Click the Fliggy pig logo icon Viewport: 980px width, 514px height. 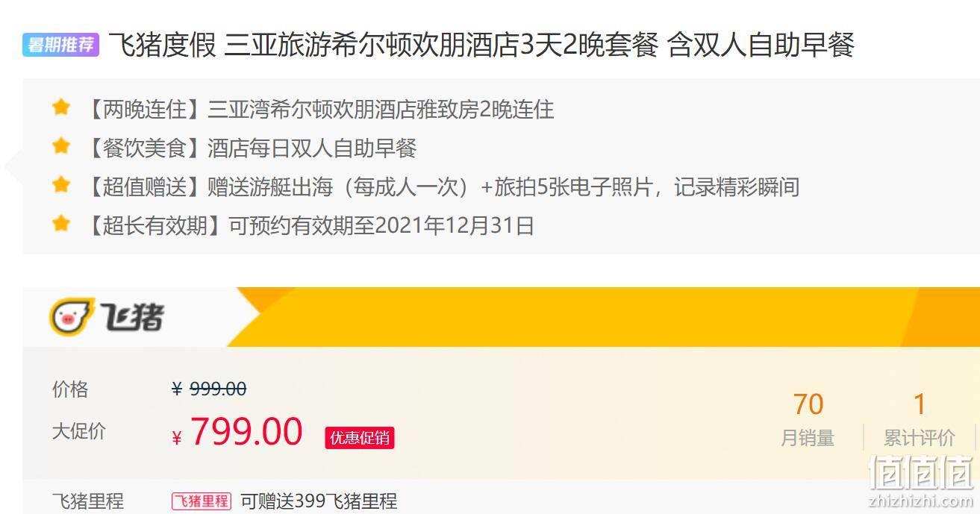[72, 316]
